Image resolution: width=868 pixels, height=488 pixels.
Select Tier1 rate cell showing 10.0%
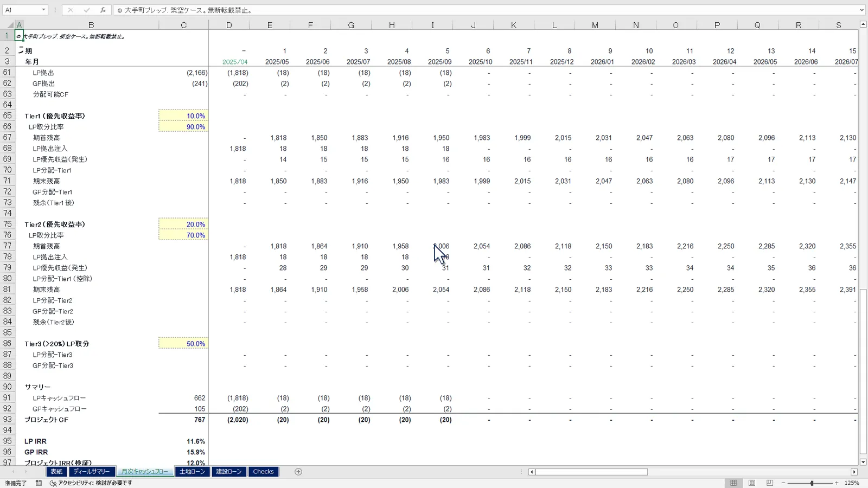coord(184,116)
